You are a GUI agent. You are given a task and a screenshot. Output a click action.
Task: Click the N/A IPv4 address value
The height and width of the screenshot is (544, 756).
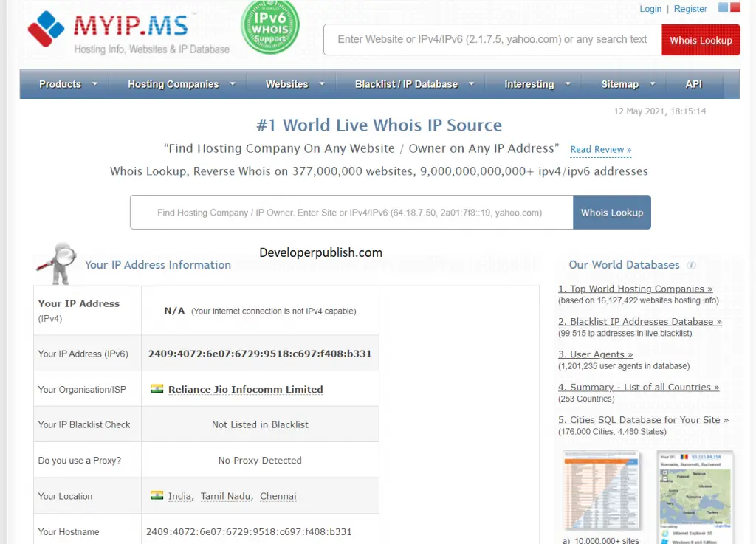point(174,311)
